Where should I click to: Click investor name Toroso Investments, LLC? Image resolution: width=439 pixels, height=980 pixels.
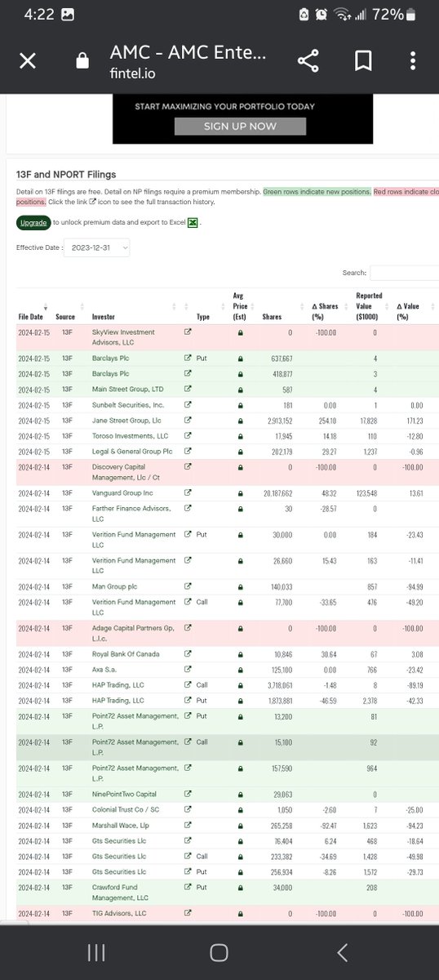tap(130, 435)
